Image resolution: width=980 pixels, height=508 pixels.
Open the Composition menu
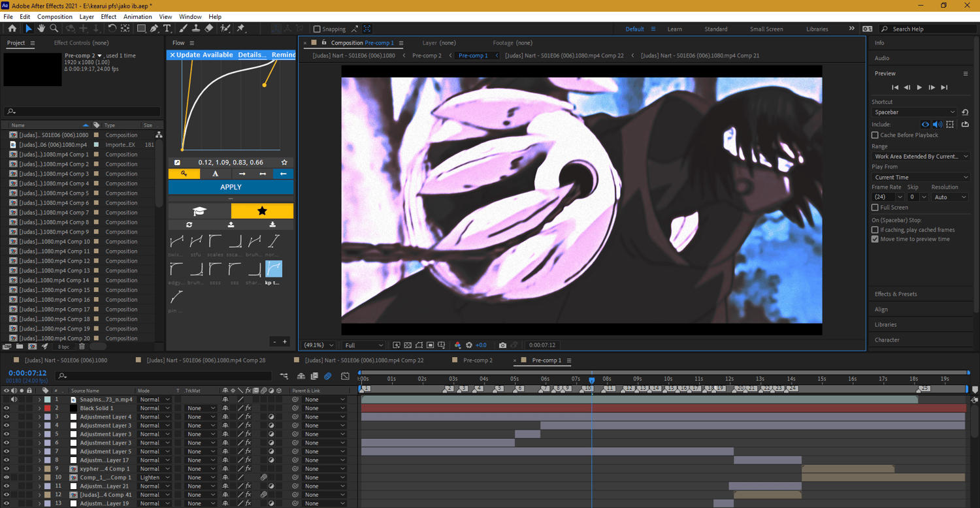click(x=55, y=16)
